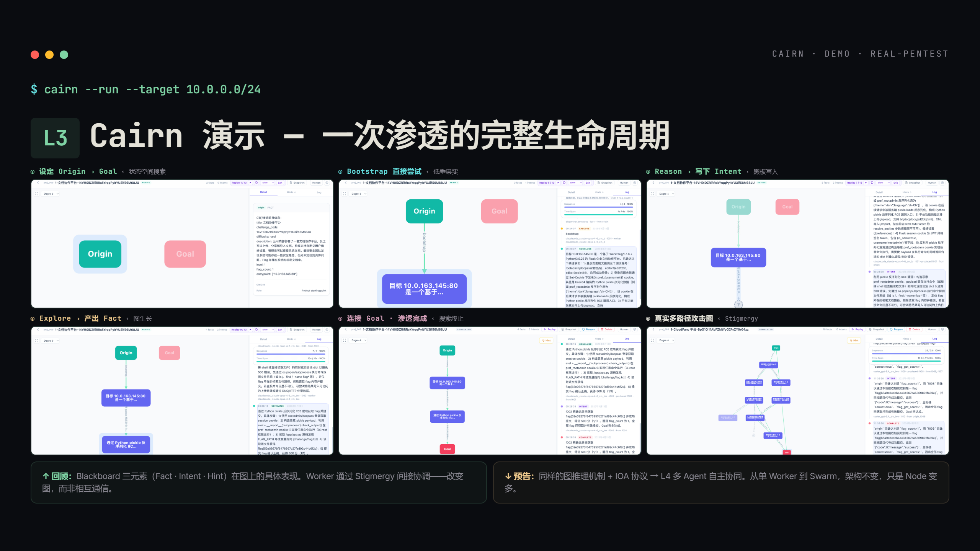The width and height of the screenshot is (980, 551).
Task: Click 通过 Python pickle node in Replay 9/13 graph
Action: point(126,444)
